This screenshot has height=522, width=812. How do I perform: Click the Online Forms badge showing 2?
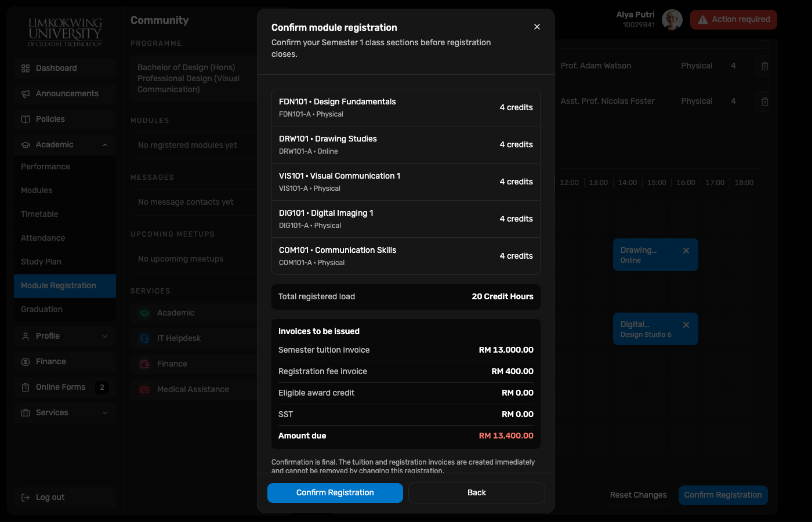click(x=102, y=387)
